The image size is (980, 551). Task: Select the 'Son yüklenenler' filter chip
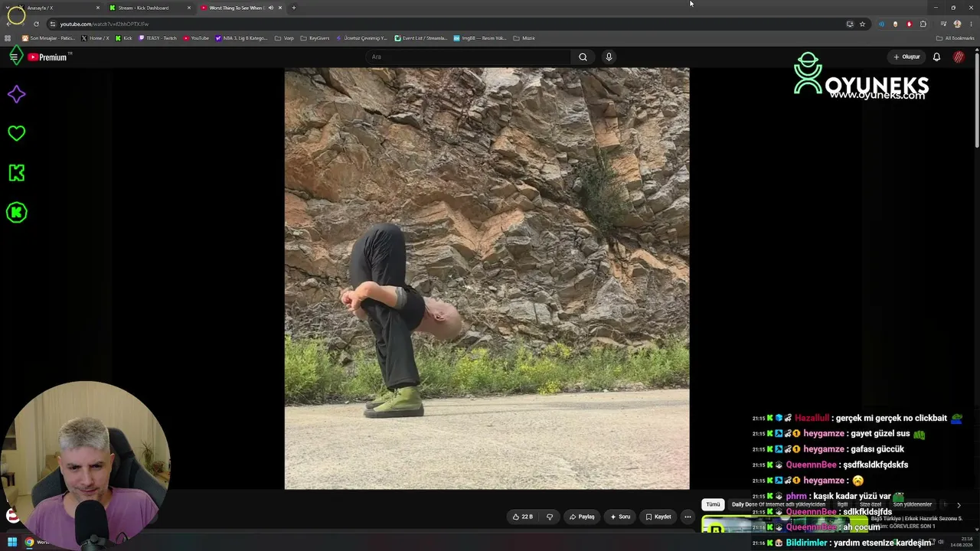[x=912, y=504]
